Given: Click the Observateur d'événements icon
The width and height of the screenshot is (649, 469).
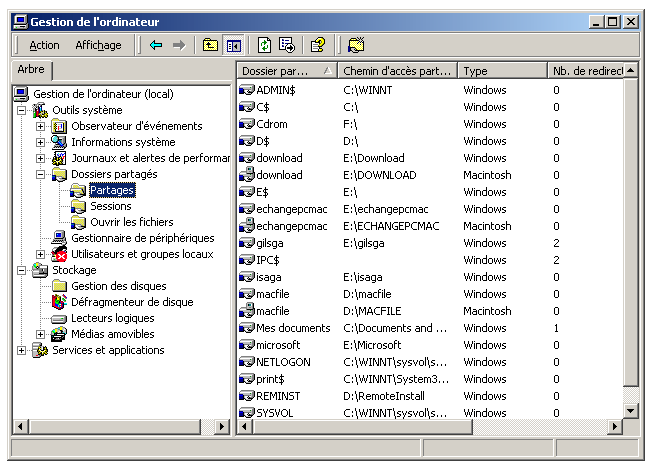Looking at the screenshot, I should (59, 126).
